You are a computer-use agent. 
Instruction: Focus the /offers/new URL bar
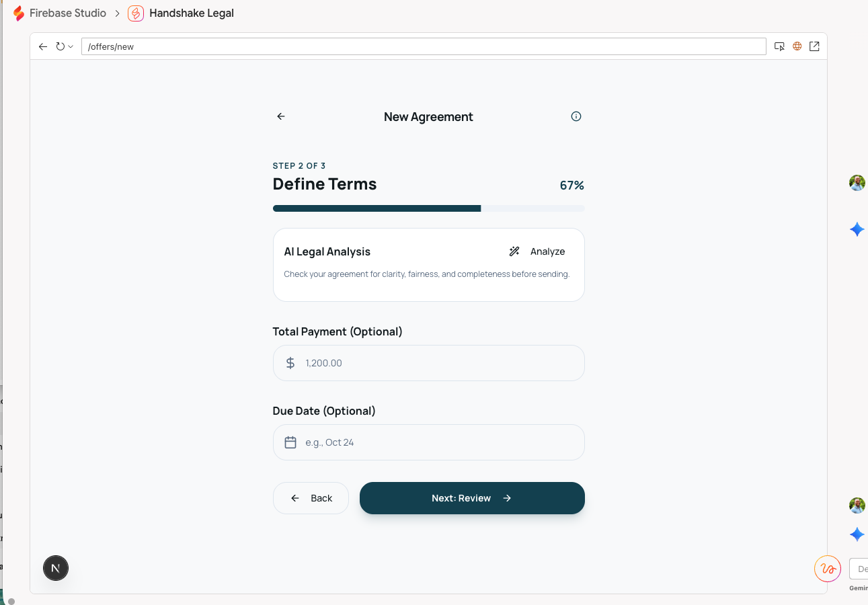click(424, 46)
